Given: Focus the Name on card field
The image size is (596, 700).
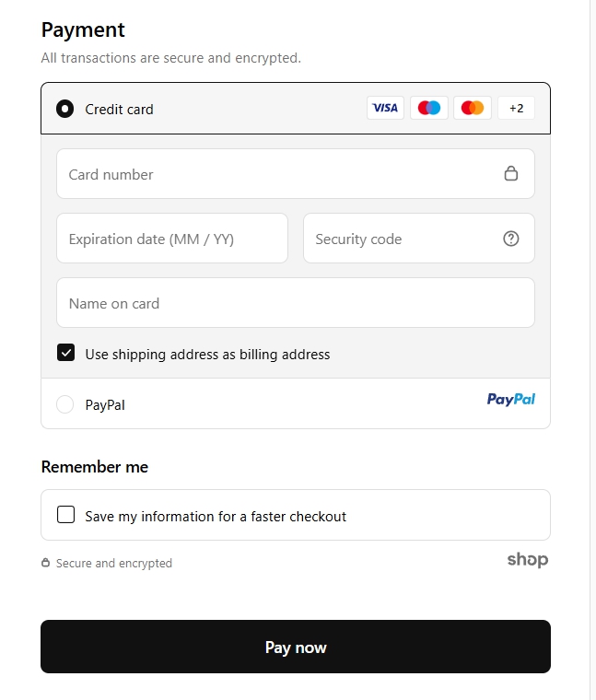Looking at the screenshot, I should tap(295, 303).
